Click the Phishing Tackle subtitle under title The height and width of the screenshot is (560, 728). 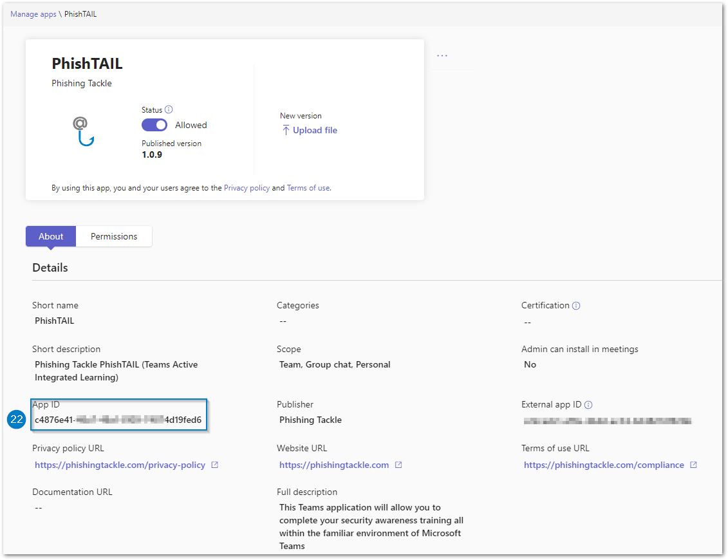point(81,83)
